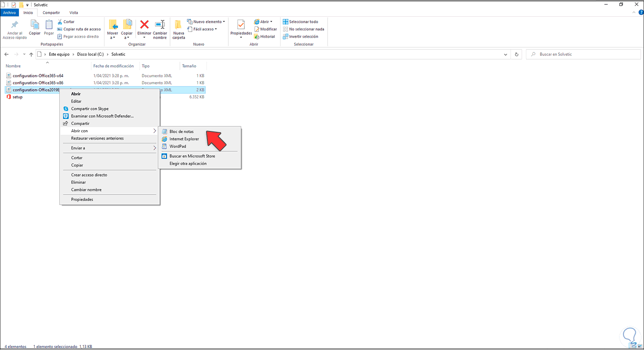Open Propiedades from the ribbon

pyautogui.click(x=241, y=29)
